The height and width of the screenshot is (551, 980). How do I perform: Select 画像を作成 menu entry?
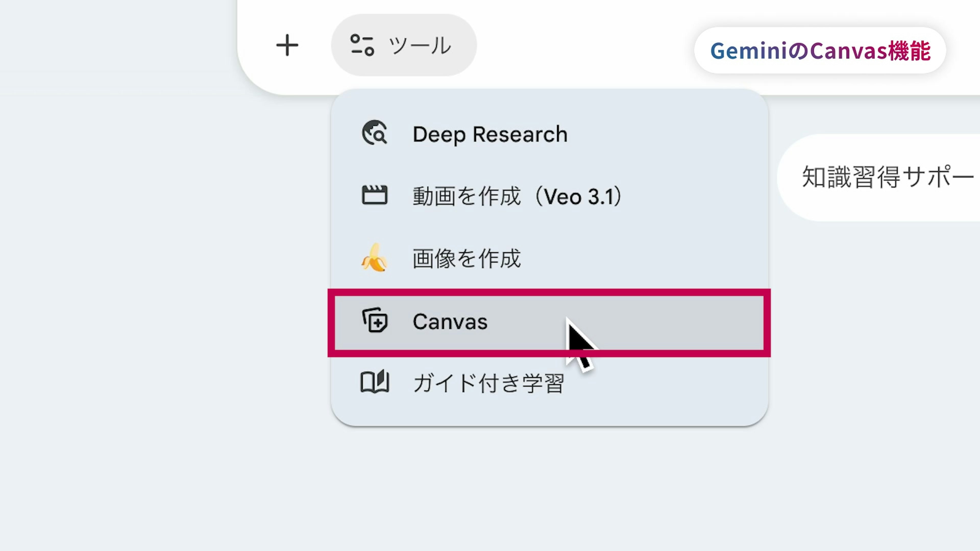[467, 259]
